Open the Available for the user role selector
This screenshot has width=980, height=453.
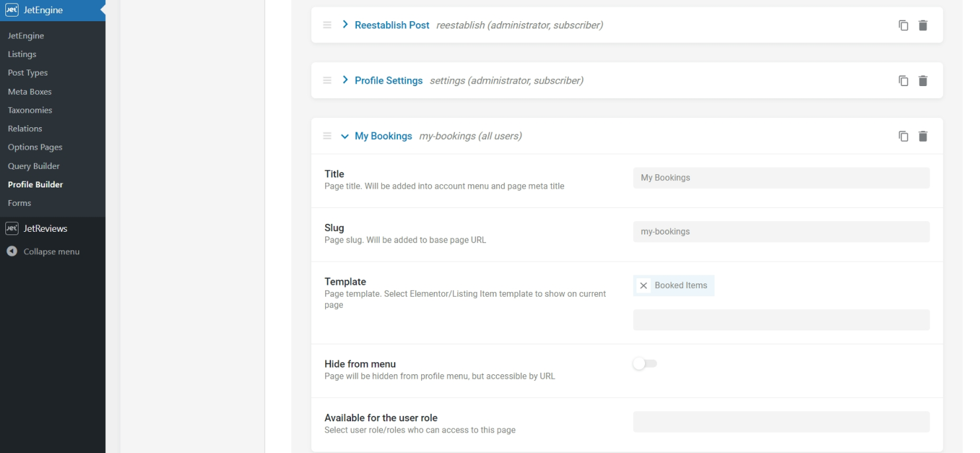pos(781,422)
